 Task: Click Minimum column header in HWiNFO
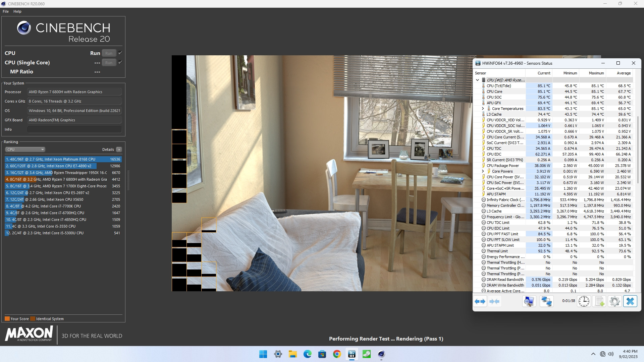(566, 73)
